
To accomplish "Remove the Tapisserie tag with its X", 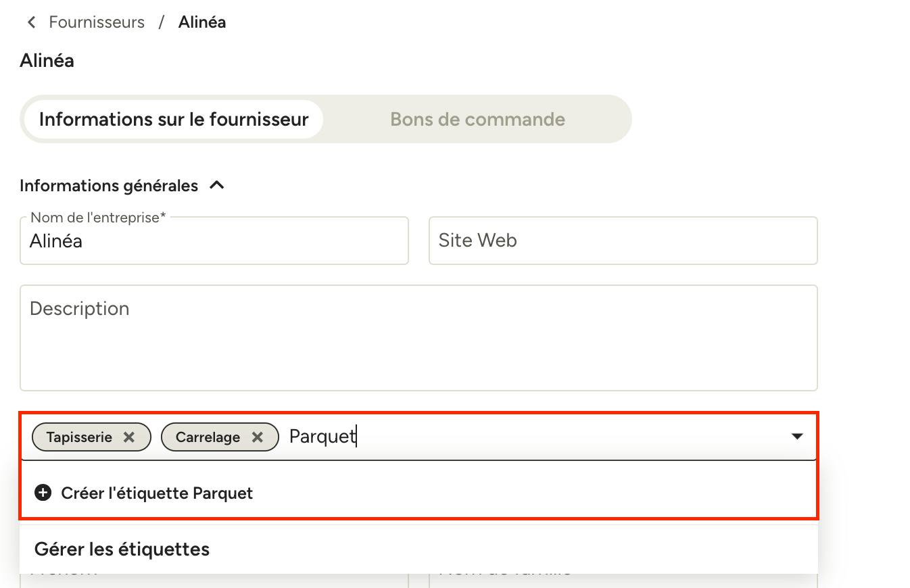I will (129, 437).
